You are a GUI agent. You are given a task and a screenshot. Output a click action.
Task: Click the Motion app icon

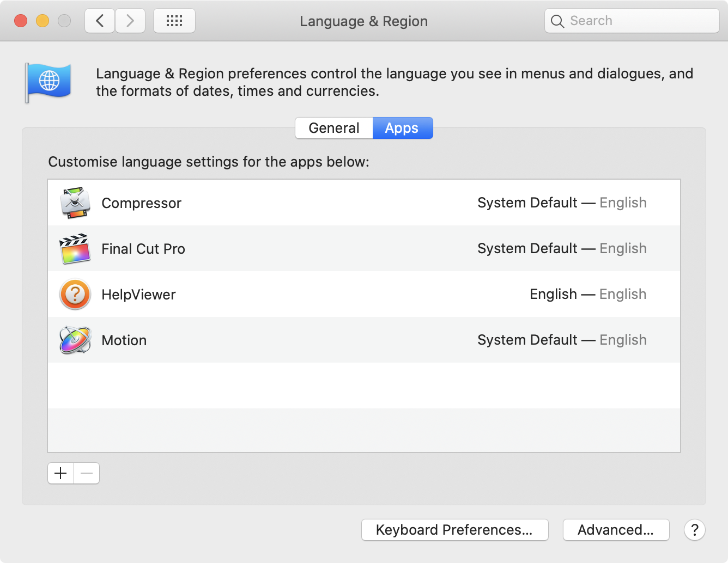(x=75, y=340)
